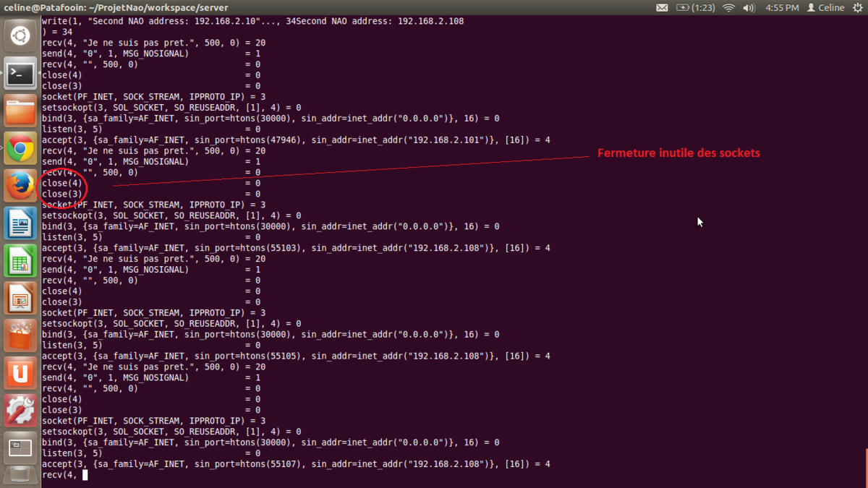Open System Settings from the launcher
868x488 pixels.
pos(20,411)
